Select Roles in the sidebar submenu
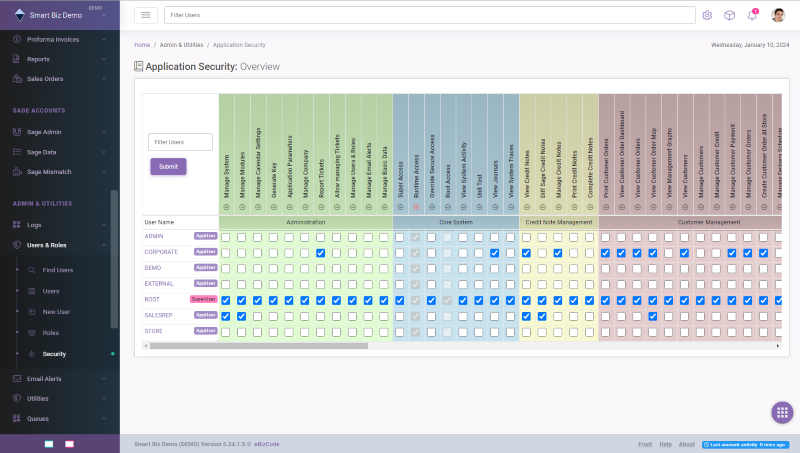This screenshot has height=453, width=800. 50,332
